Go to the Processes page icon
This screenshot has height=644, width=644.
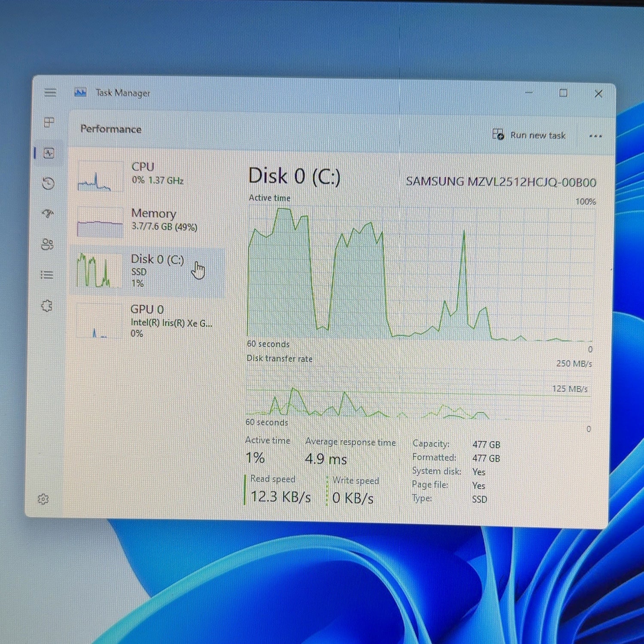point(49,123)
